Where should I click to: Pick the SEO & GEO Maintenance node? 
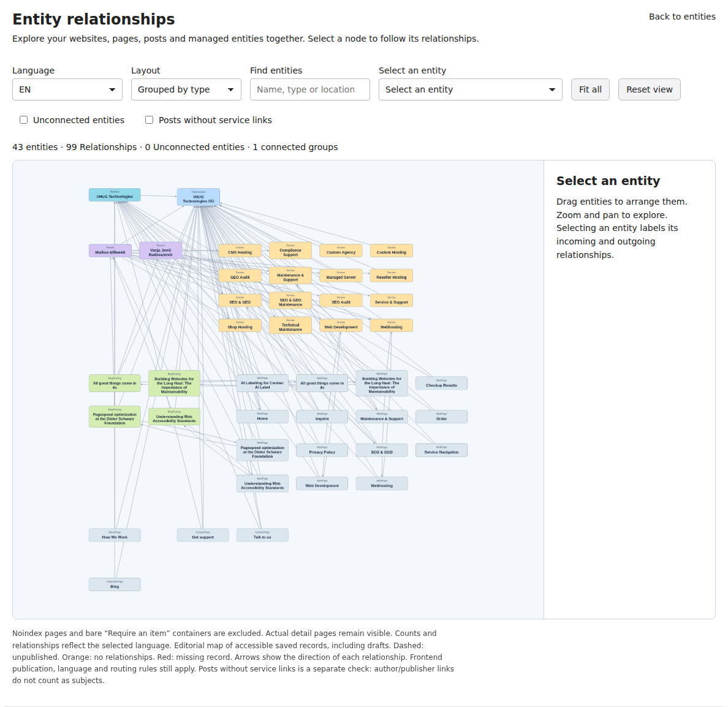290,300
